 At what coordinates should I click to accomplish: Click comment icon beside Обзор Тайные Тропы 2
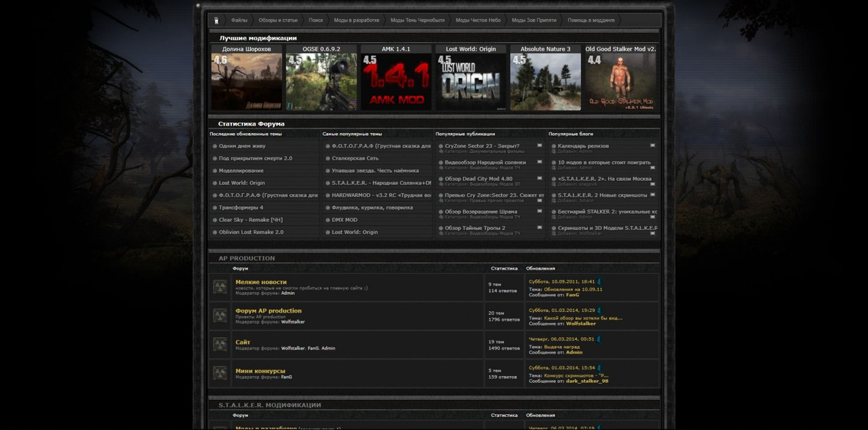(x=540, y=228)
